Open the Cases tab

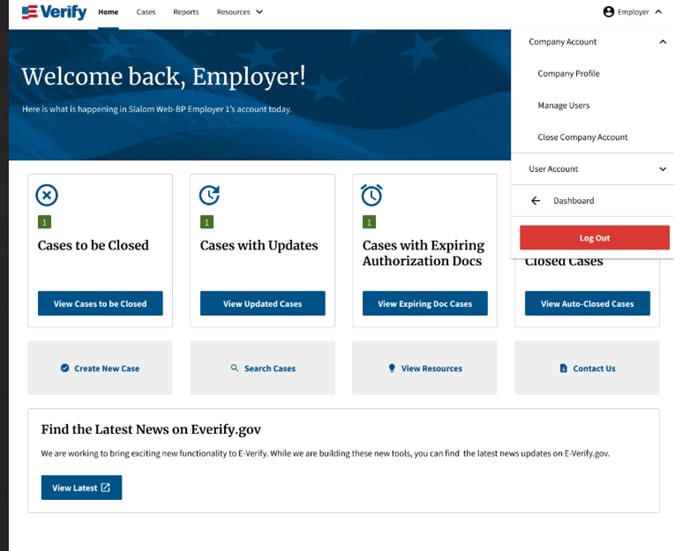[x=146, y=12]
